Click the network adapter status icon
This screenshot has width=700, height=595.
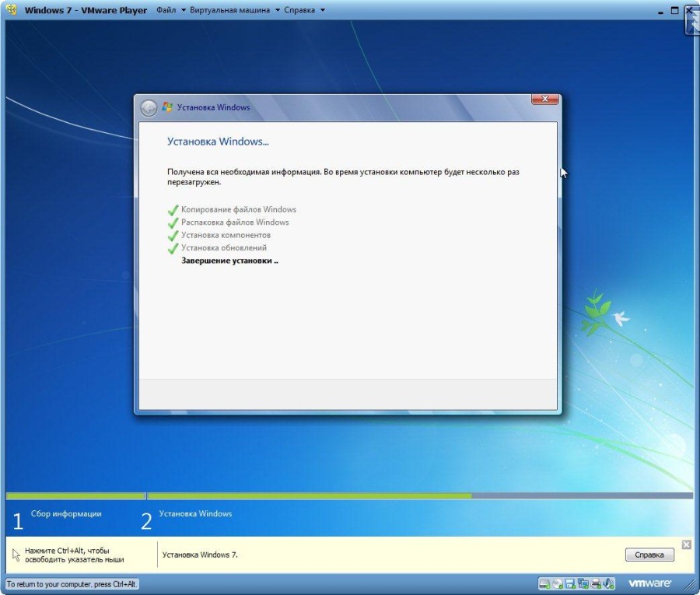583,583
